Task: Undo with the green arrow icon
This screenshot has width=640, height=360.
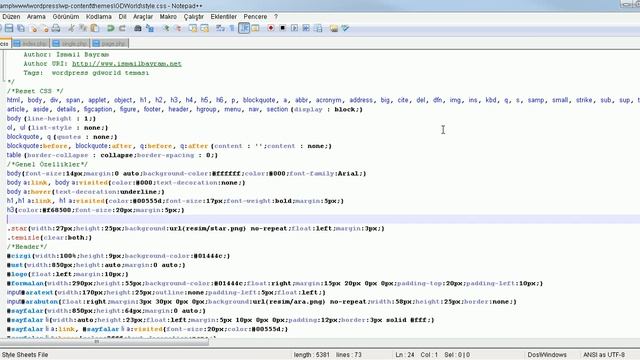Action: [x=110, y=28]
